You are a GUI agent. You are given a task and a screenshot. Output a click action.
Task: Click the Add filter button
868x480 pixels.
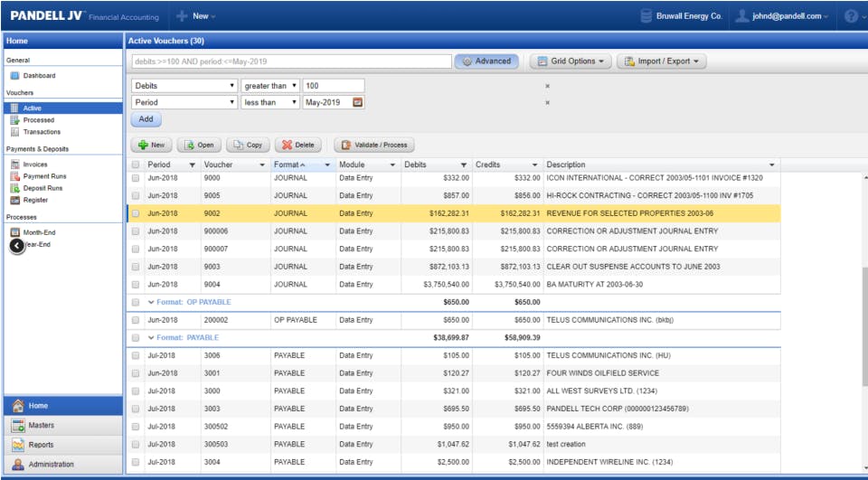pos(146,119)
